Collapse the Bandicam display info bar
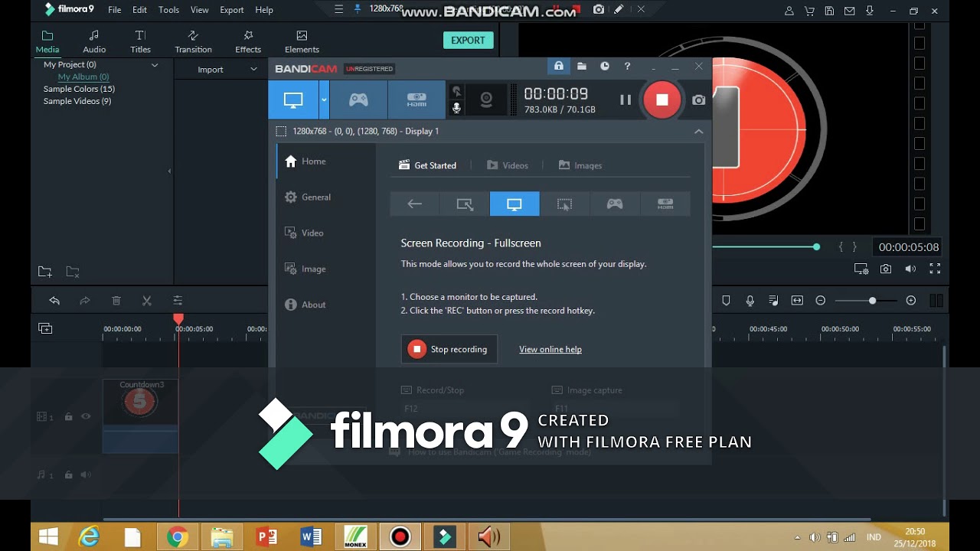The image size is (980, 551). [698, 132]
